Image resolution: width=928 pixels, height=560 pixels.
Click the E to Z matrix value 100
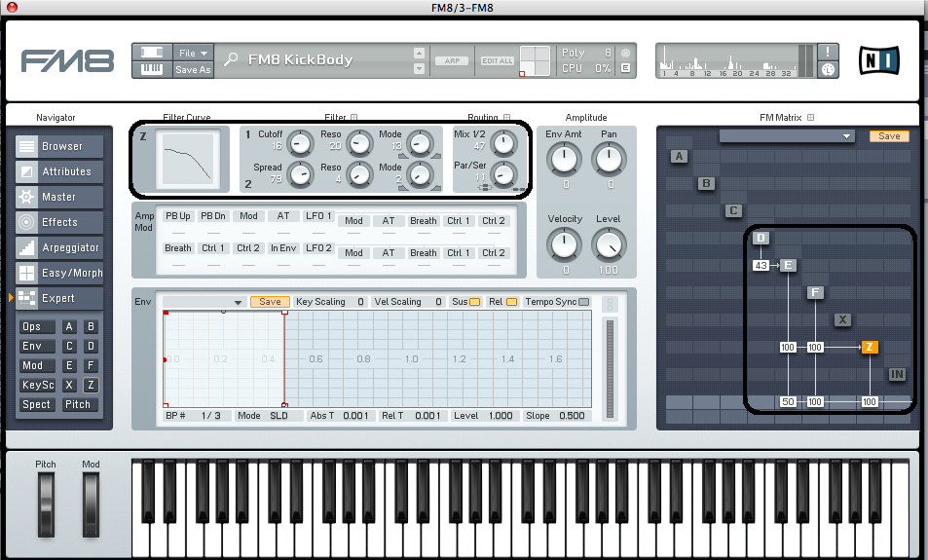[x=788, y=348]
